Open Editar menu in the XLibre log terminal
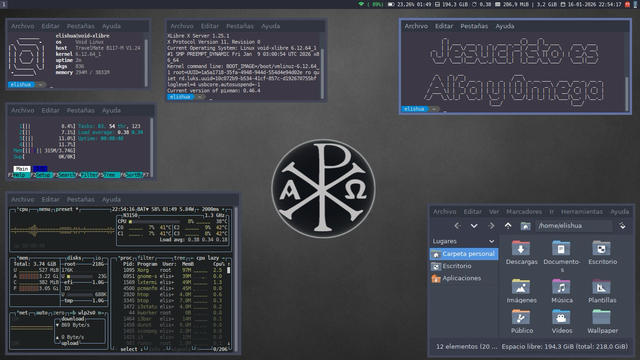The image size is (640, 360). click(x=210, y=26)
